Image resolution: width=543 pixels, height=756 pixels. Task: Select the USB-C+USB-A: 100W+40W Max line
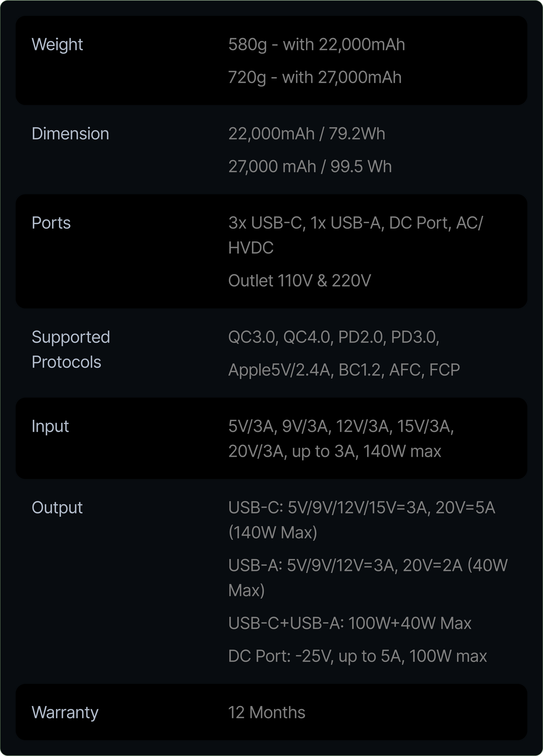[350, 623]
